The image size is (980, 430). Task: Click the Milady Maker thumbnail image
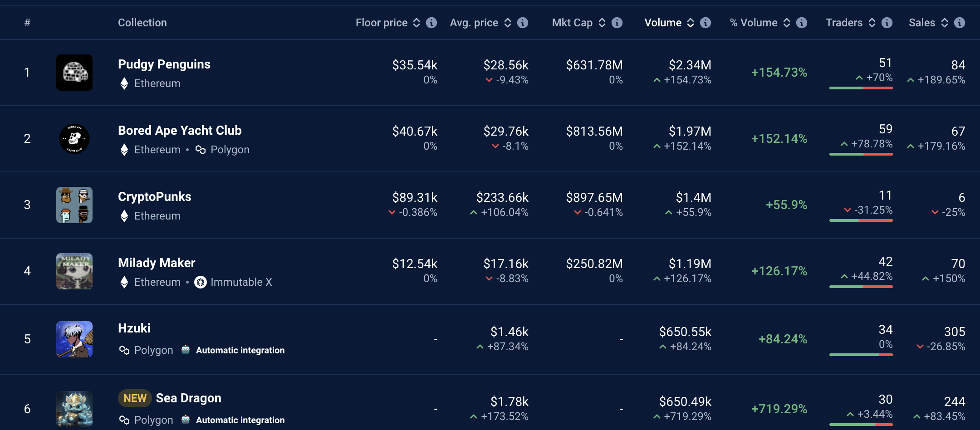(x=74, y=271)
